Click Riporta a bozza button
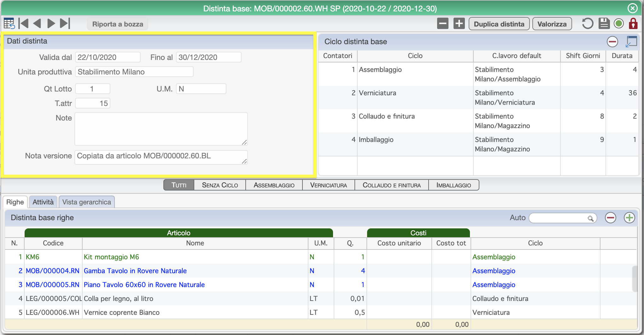The image size is (644, 335). point(118,24)
